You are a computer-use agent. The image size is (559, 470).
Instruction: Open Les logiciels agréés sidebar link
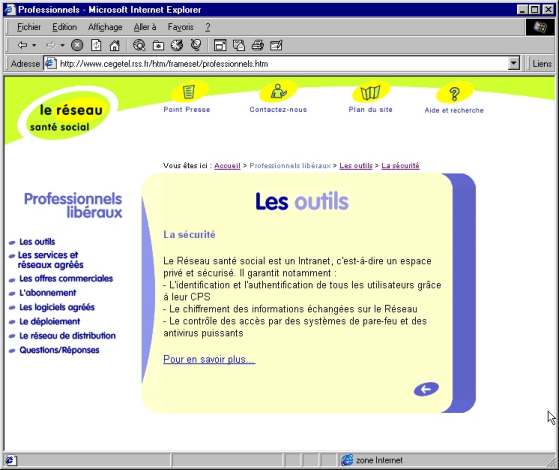pos(57,307)
